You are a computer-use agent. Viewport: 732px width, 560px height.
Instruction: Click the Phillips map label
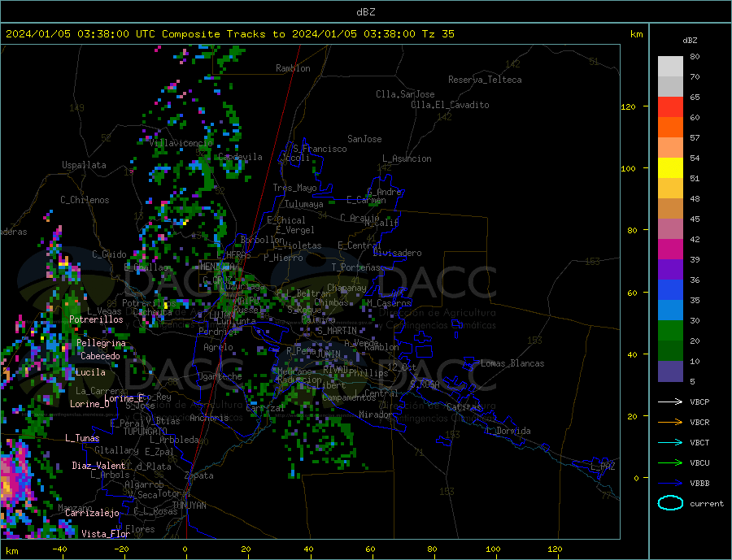[x=368, y=373]
